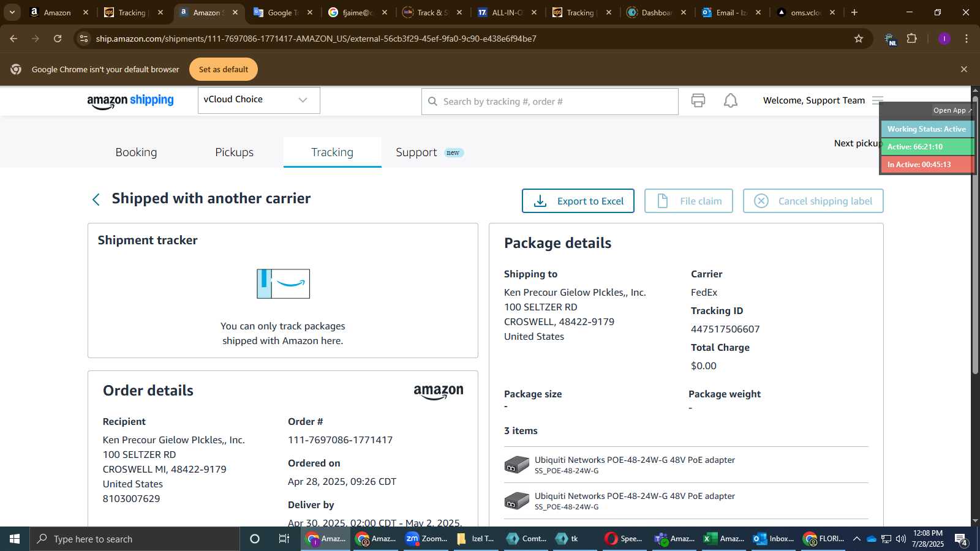Open the Speed test Opera taskbar item
The width and height of the screenshot is (980, 551).
pos(624,539)
